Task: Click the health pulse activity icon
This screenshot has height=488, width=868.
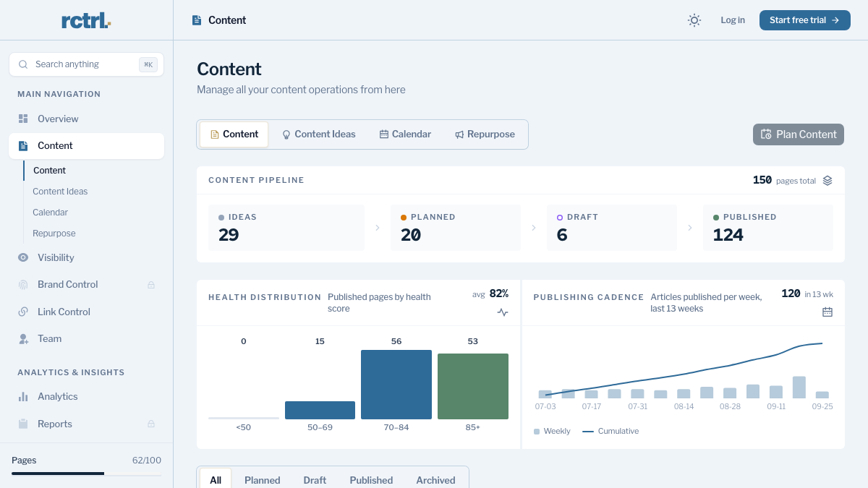Action: (503, 312)
